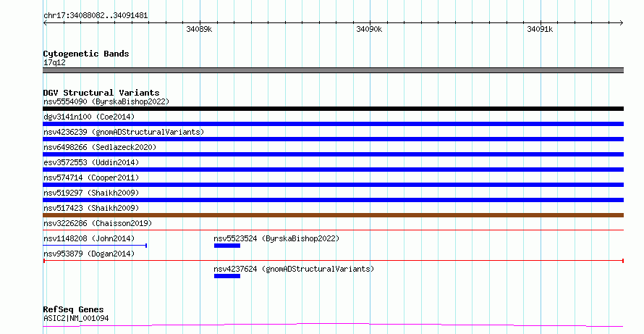644x334 pixels.
Task: Click the gray 17q12 cytogenetic band bar
Action: pyautogui.click(x=333, y=70)
